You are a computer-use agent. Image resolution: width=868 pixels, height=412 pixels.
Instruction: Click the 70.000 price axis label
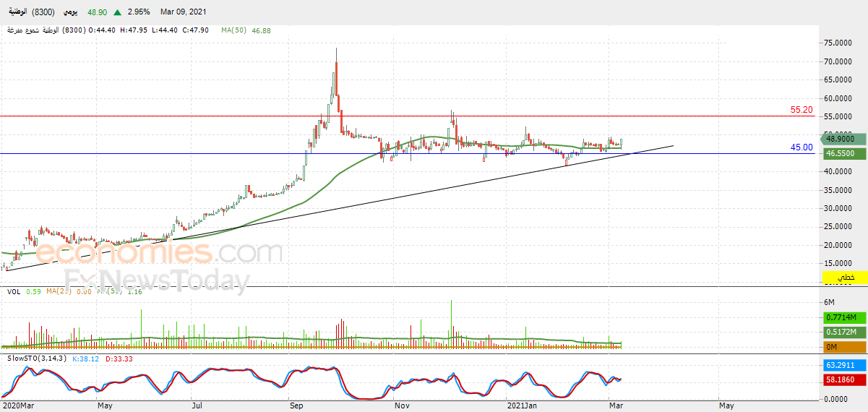pos(836,62)
